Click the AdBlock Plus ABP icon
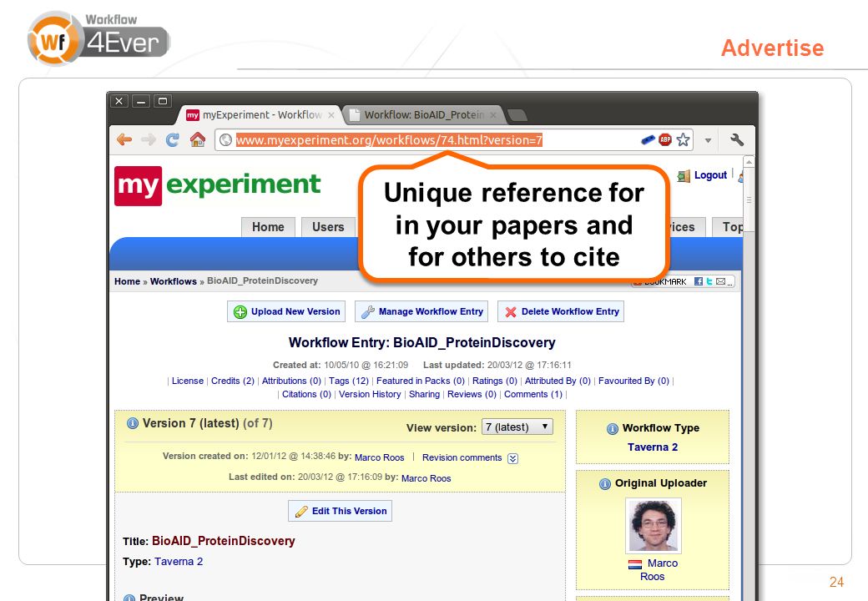 (665, 140)
